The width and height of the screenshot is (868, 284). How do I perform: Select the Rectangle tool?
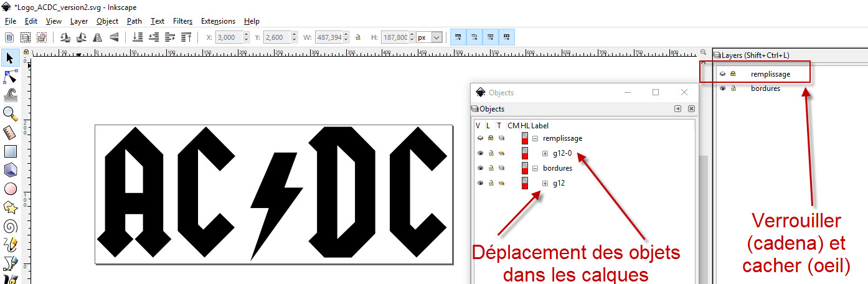[10, 151]
